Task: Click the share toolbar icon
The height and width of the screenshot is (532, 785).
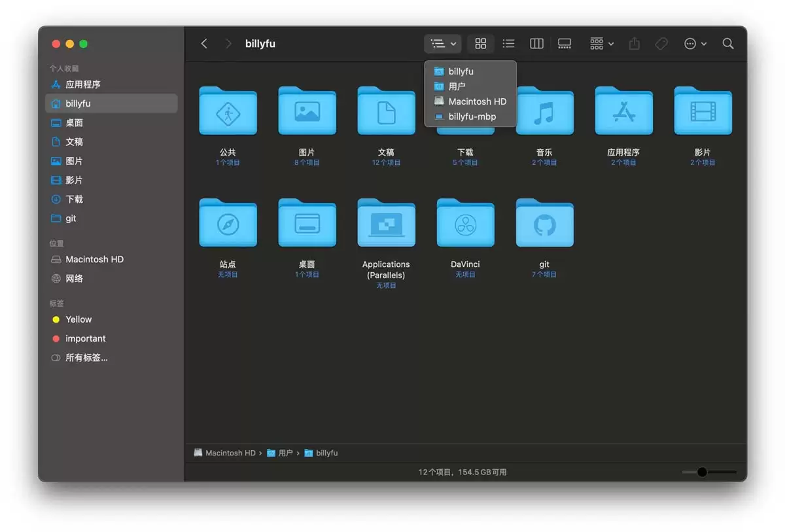Action: (634, 44)
